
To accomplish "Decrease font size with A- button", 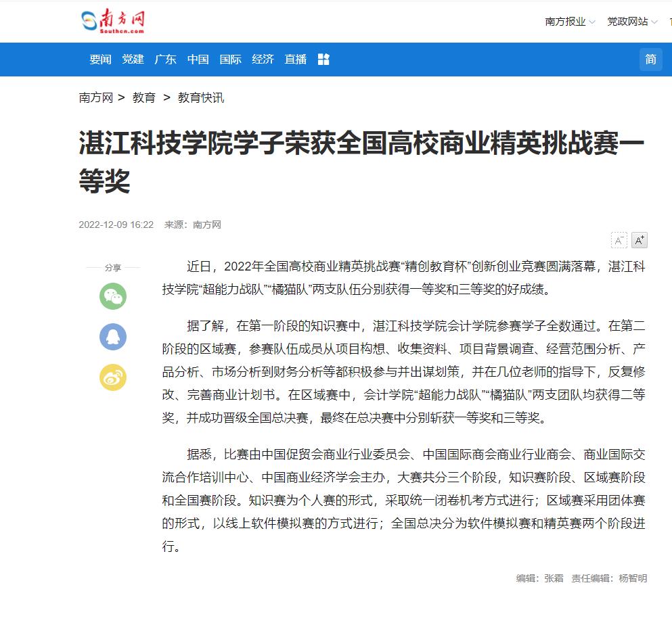I will [x=619, y=240].
